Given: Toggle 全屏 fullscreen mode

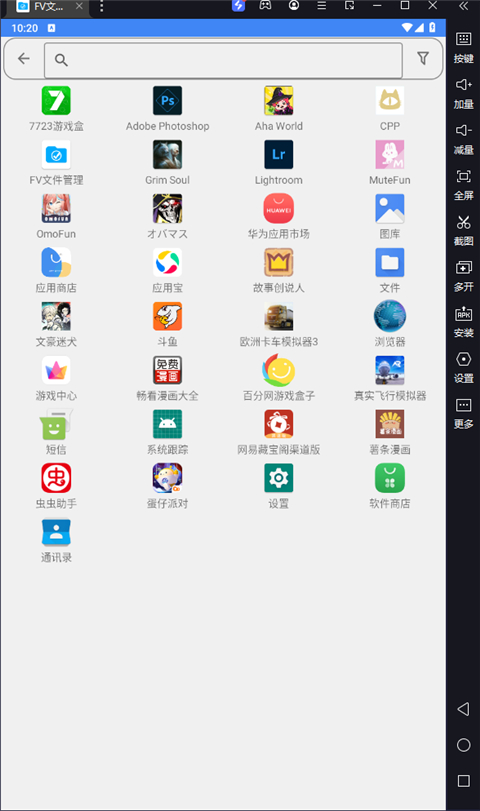Looking at the screenshot, I should pos(463,185).
